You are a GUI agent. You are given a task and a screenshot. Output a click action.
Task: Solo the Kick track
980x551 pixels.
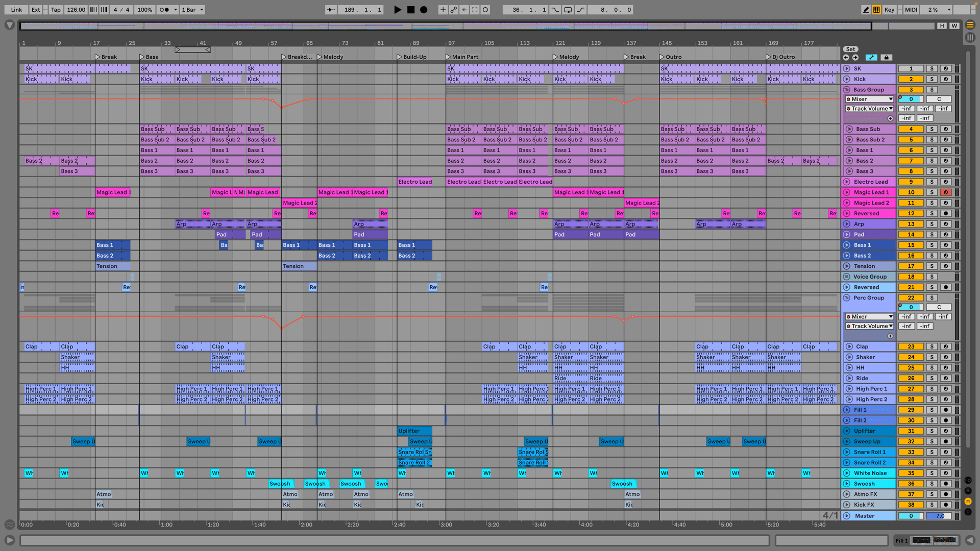932,79
